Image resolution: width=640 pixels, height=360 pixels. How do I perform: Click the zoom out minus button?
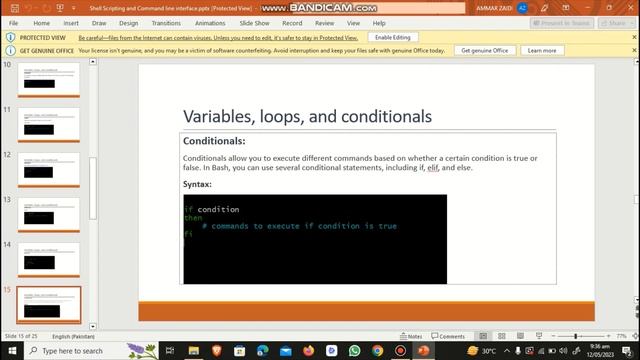pos(553,336)
